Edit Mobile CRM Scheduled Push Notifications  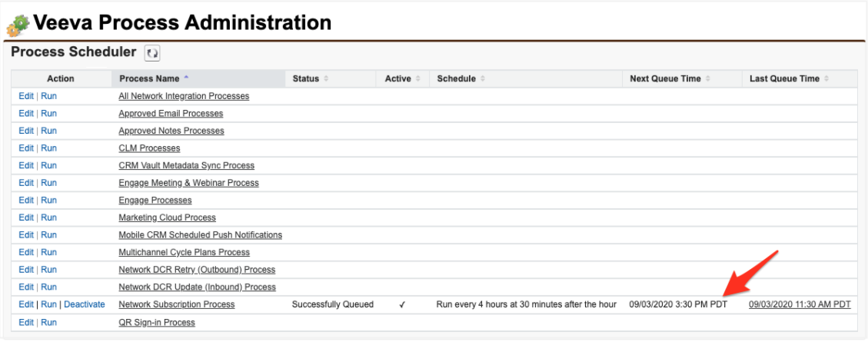[26, 234]
